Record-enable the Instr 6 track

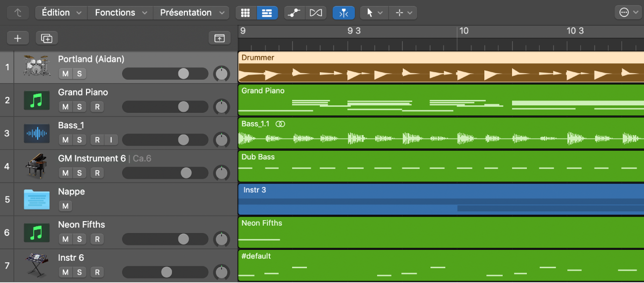pyautogui.click(x=97, y=273)
